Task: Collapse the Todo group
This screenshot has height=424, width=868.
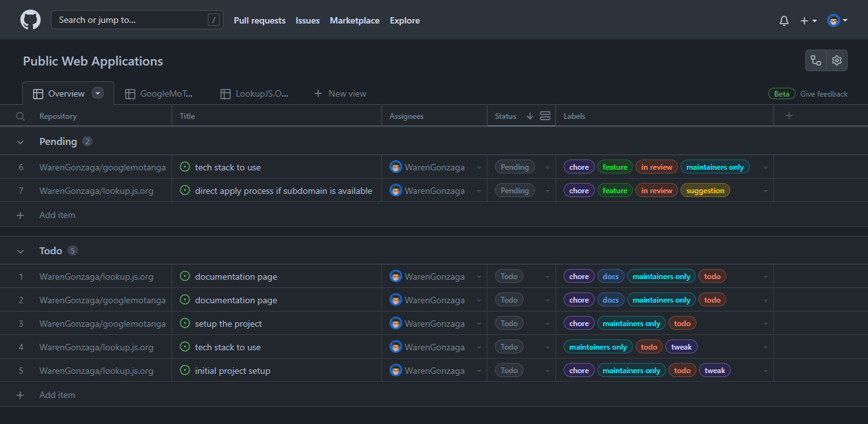Action: pos(20,251)
